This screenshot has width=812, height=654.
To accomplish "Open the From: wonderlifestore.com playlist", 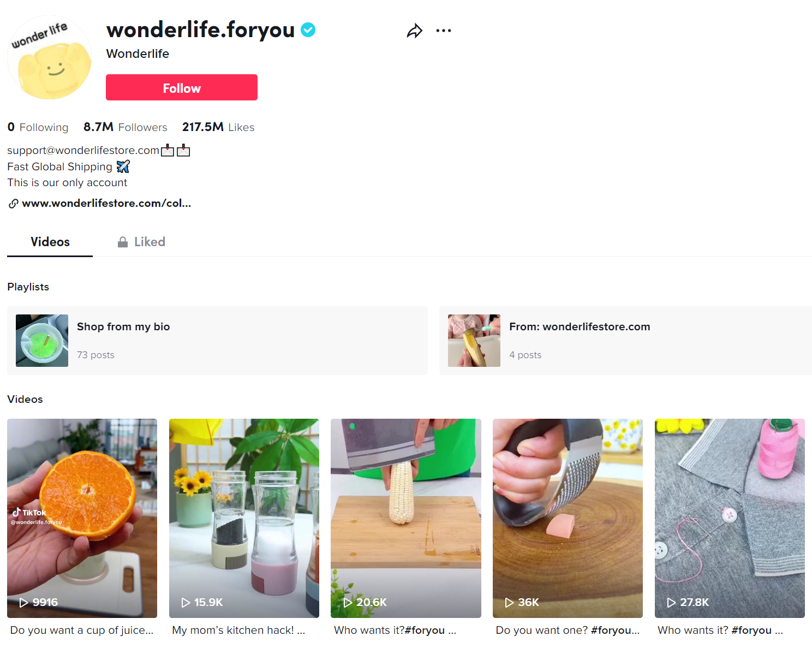I will click(x=625, y=341).
